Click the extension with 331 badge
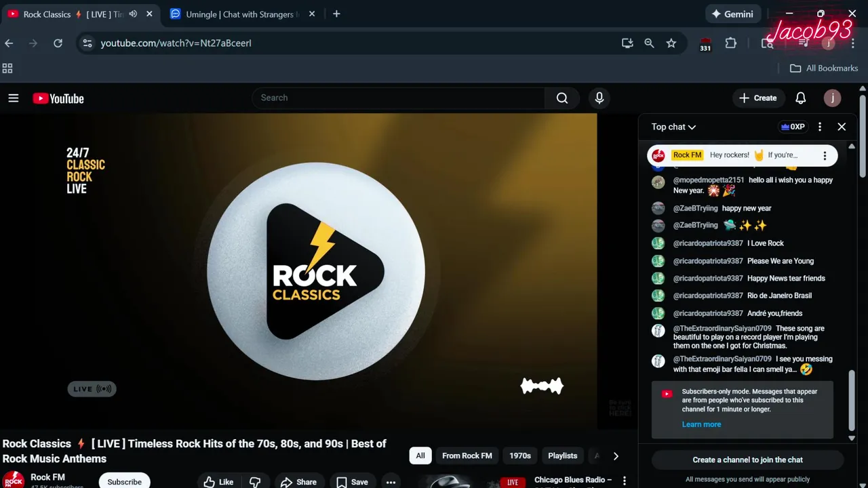The image size is (868, 488). coord(705,44)
